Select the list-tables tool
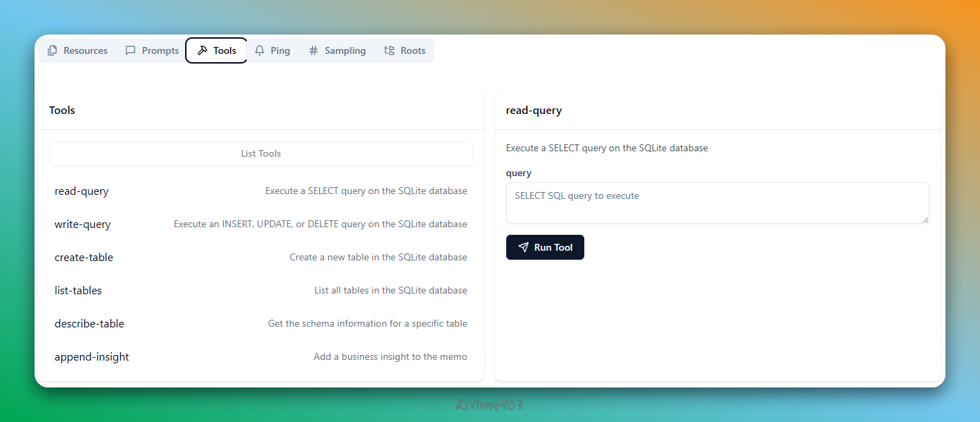980x422 pixels. point(78,291)
